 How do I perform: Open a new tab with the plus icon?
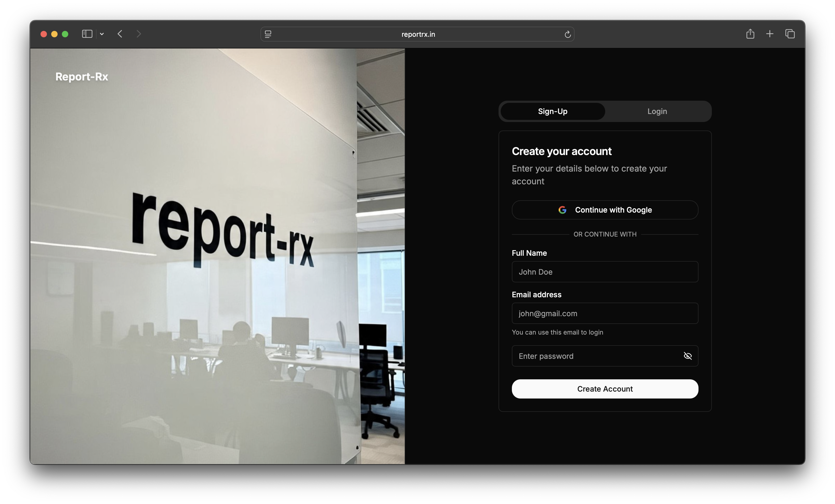pyautogui.click(x=770, y=34)
